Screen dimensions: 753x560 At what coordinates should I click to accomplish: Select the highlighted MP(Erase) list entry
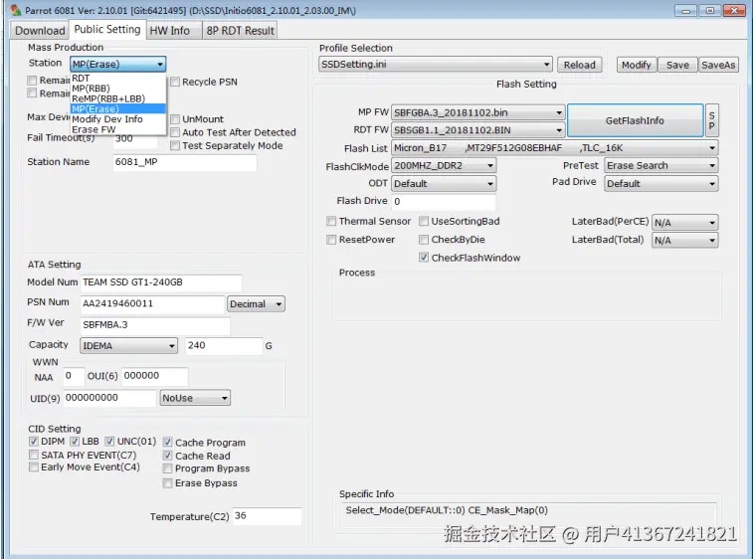tap(117, 109)
